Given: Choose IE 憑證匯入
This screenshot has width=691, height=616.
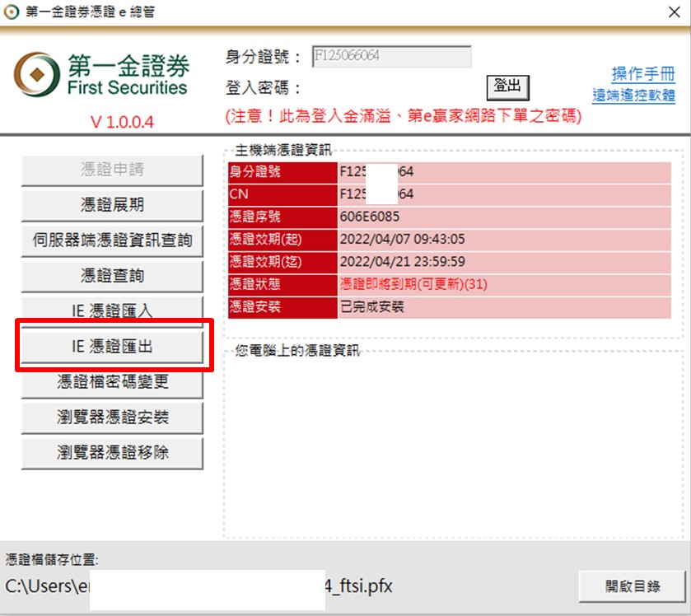Looking at the screenshot, I should click(x=112, y=311).
